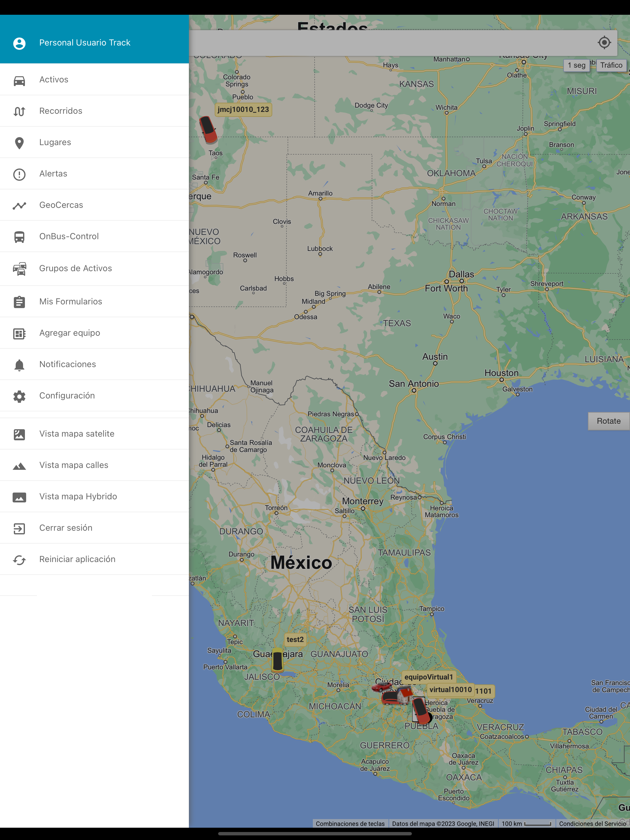Open Personal Usuario Track profile header
Image resolution: width=630 pixels, height=840 pixels.
point(94,39)
